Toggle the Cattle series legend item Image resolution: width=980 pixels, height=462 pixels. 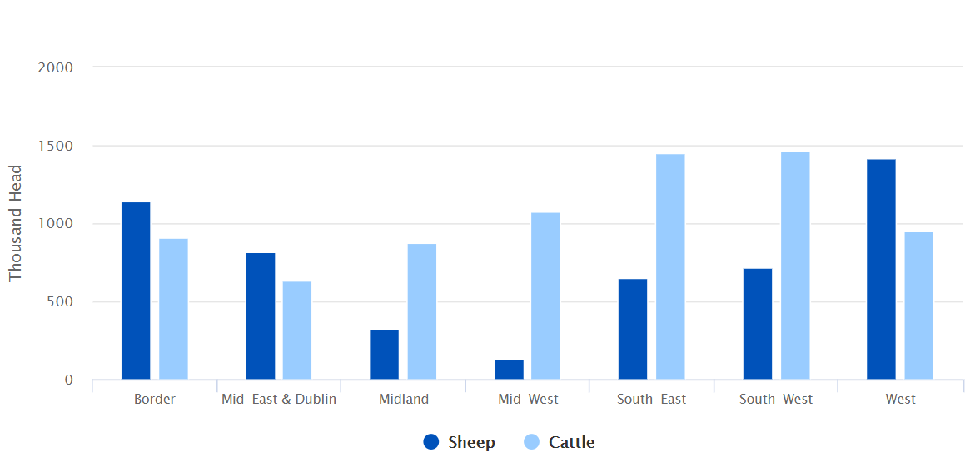pos(571,442)
